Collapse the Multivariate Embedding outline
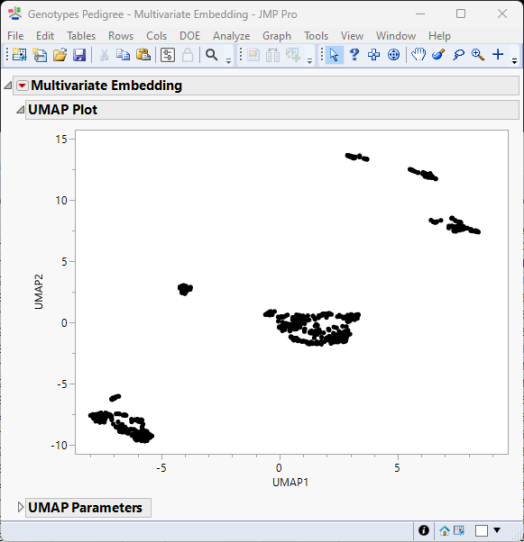This screenshot has width=524, height=542. 8,85
